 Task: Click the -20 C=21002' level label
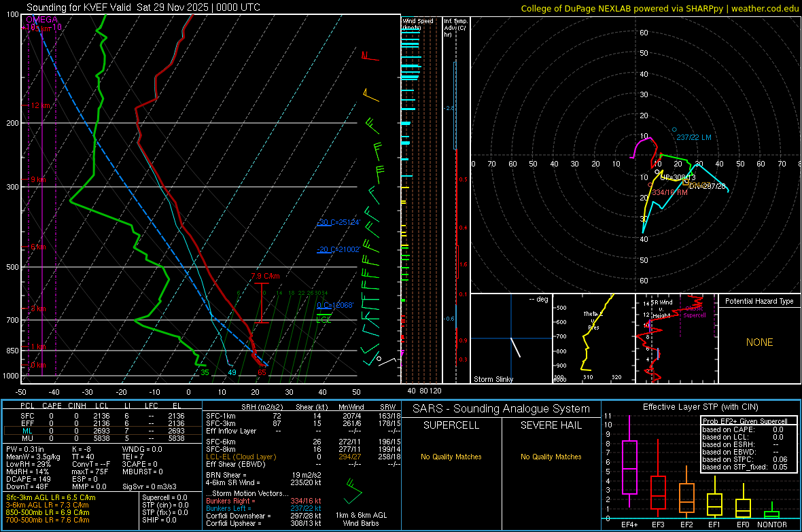click(338, 249)
